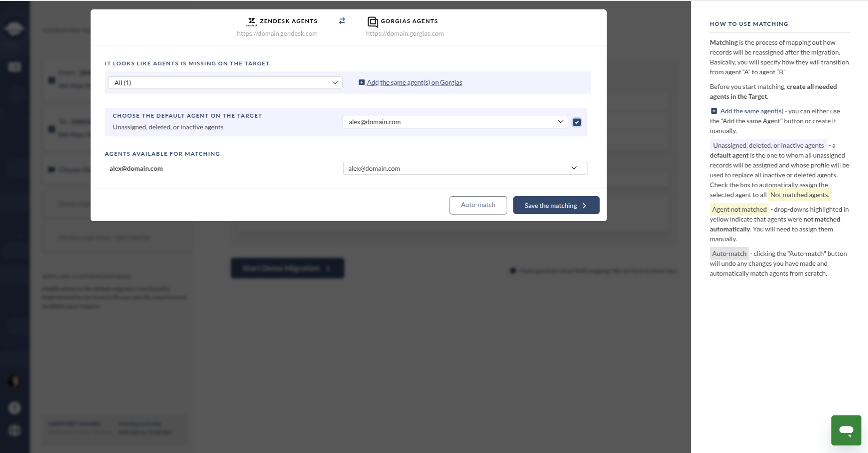This screenshot has width=868, height=453.
Task: Click 'Add the same agent(s) on Gorgias' link
Action: pyautogui.click(x=414, y=82)
